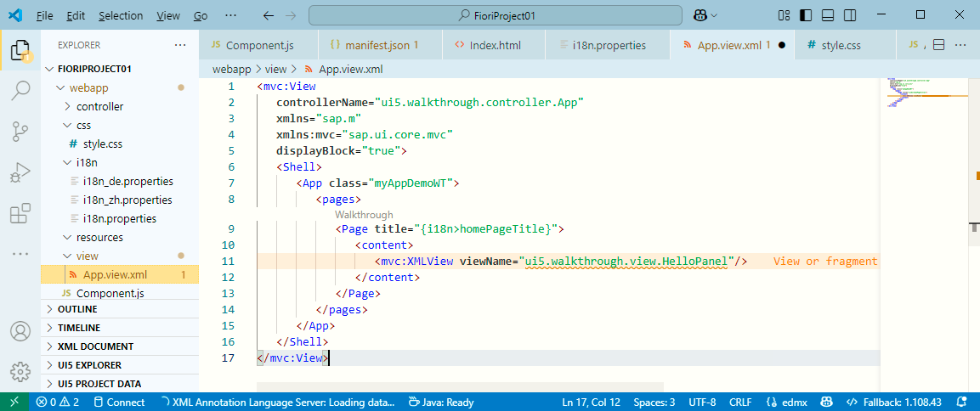Viewport: 980px width, 411px height.
Task: Open Explorer Views and More Actions ellipsis
Action: tap(181, 45)
